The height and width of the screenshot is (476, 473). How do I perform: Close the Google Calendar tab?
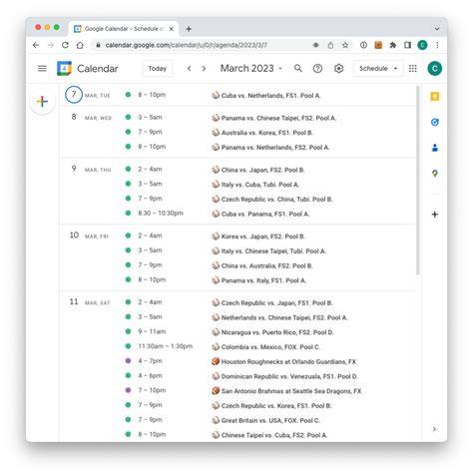172,29
